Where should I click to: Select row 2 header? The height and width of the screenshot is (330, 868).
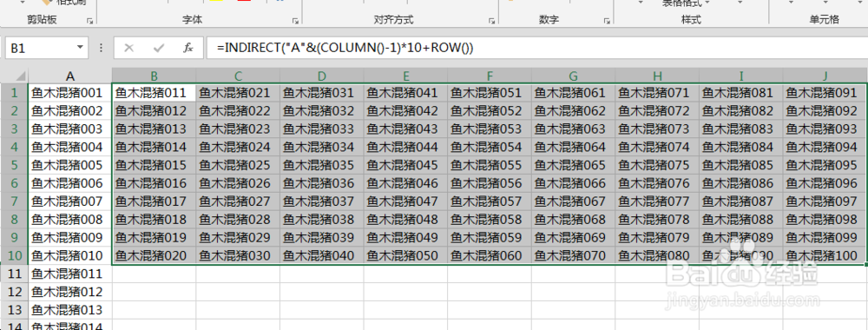coord(15,111)
